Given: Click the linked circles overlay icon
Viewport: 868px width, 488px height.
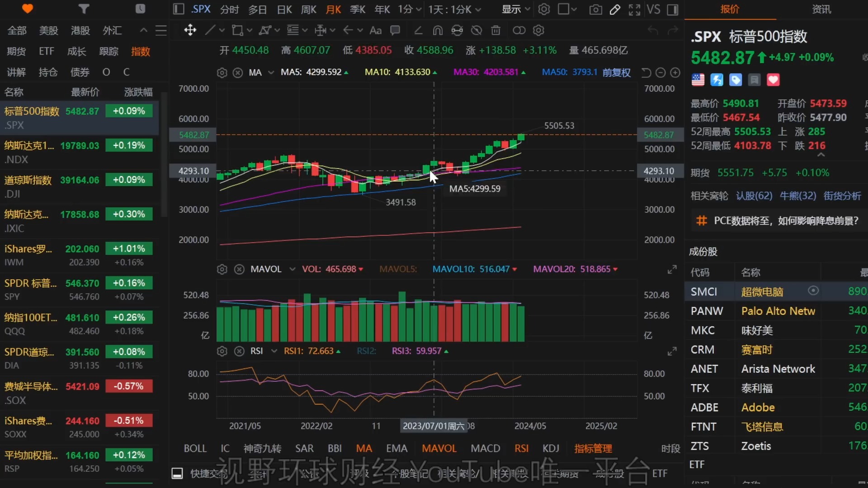Looking at the screenshot, I should (x=519, y=30).
